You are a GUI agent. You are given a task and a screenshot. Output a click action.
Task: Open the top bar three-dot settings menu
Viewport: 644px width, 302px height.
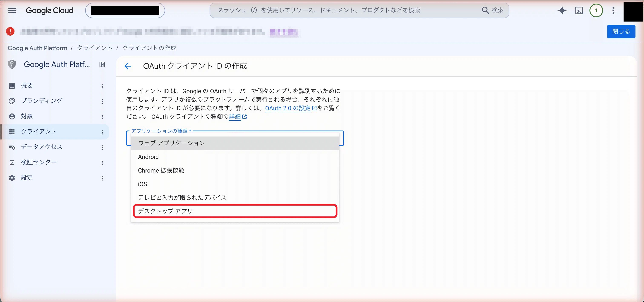point(613,10)
